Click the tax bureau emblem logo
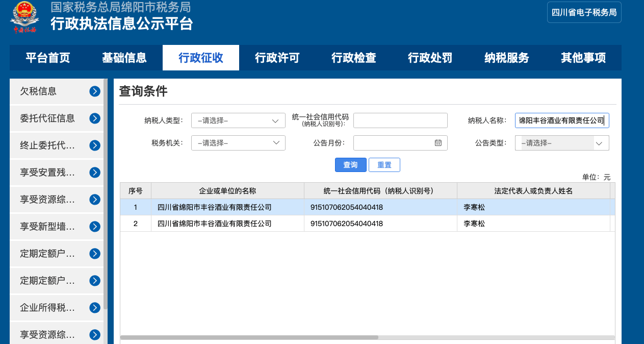The width and height of the screenshot is (644, 344). 24,16
